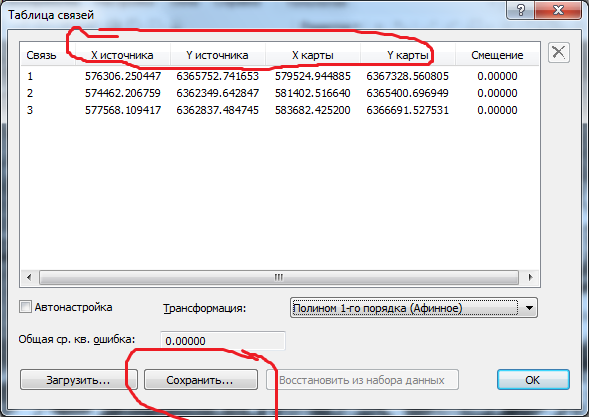Confirm with the OK button

click(533, 380)
